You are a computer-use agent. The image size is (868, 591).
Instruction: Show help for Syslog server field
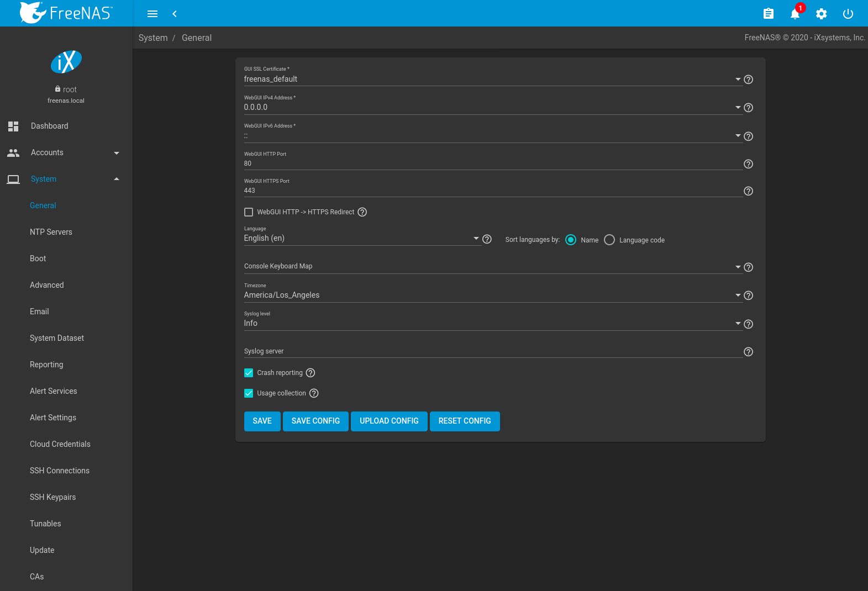pyautogui.click(x=748, y=352)
